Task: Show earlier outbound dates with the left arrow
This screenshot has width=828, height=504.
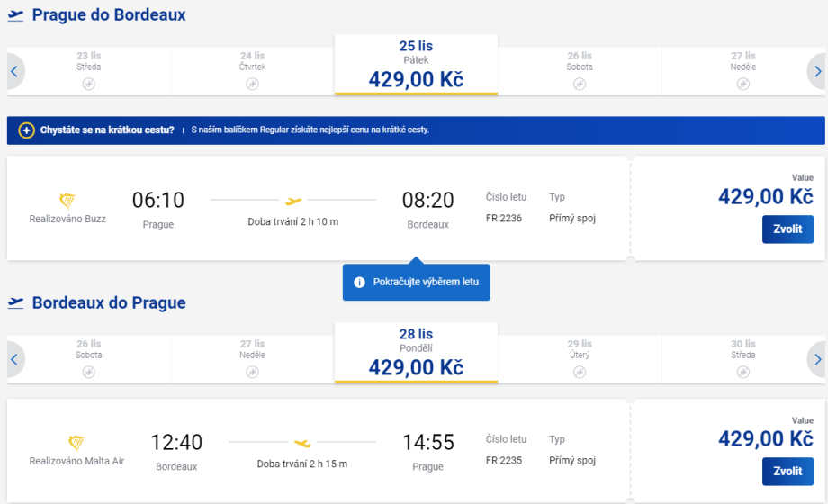Action: [14, 71]
